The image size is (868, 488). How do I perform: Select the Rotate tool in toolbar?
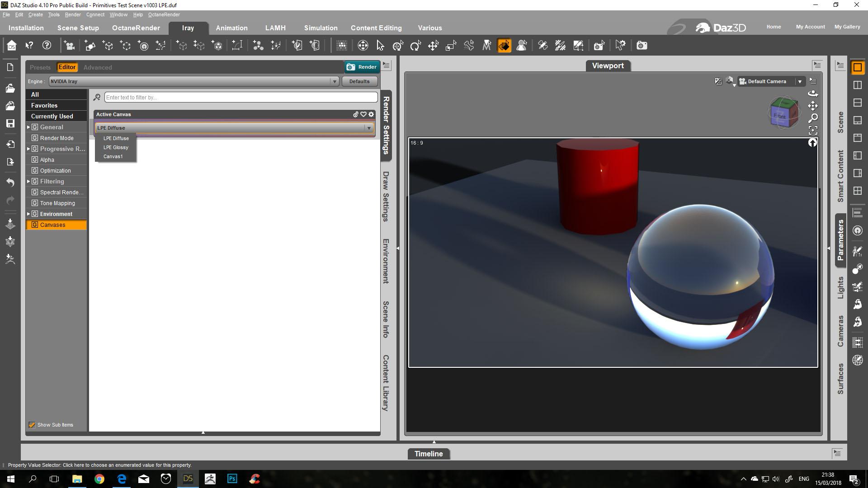pos(415,46)
